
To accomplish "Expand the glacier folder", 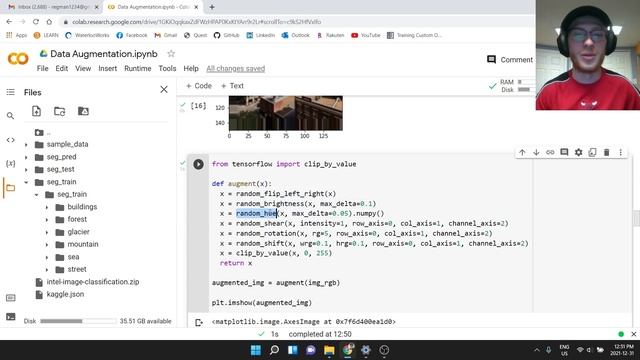I will [47, 232].
